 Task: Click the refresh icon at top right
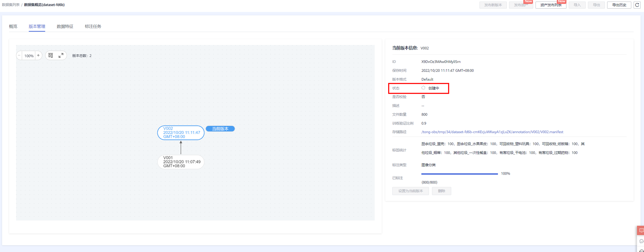[x=637, y=5]
